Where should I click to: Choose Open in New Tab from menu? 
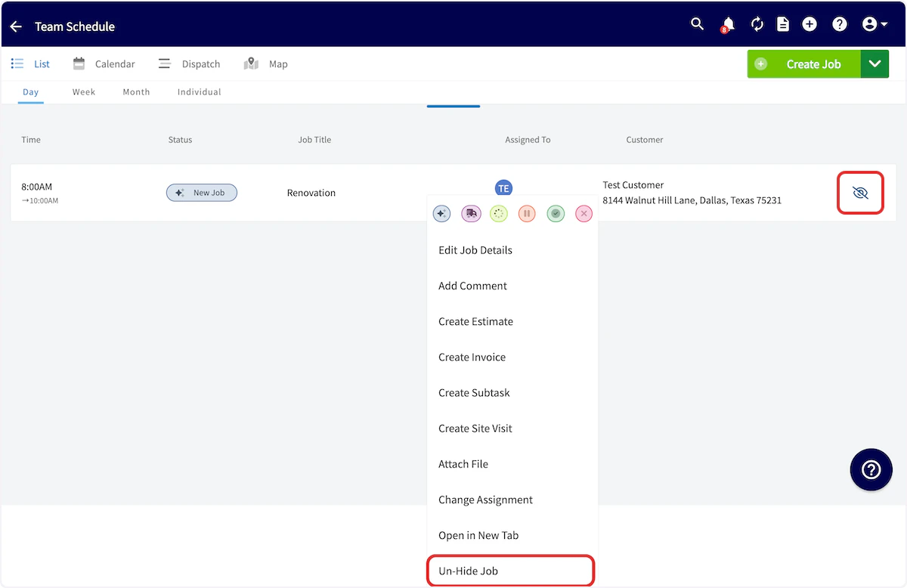512,535
